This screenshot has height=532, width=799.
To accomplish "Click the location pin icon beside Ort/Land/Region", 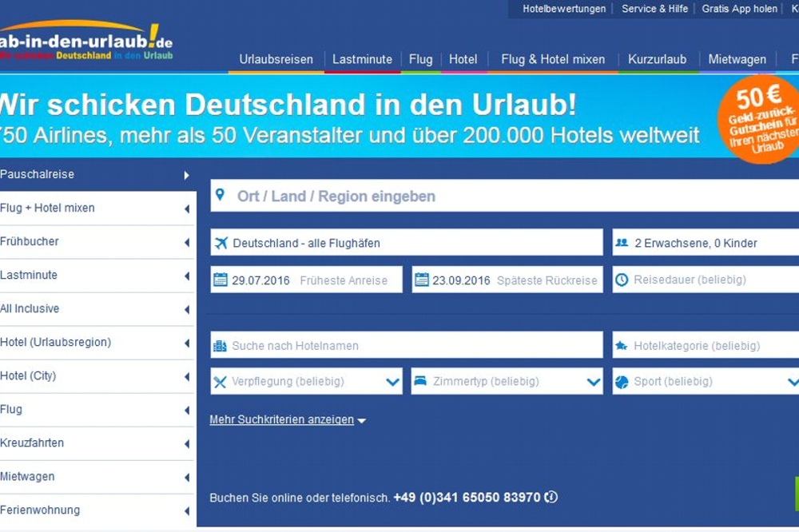I will click(221, 196).
